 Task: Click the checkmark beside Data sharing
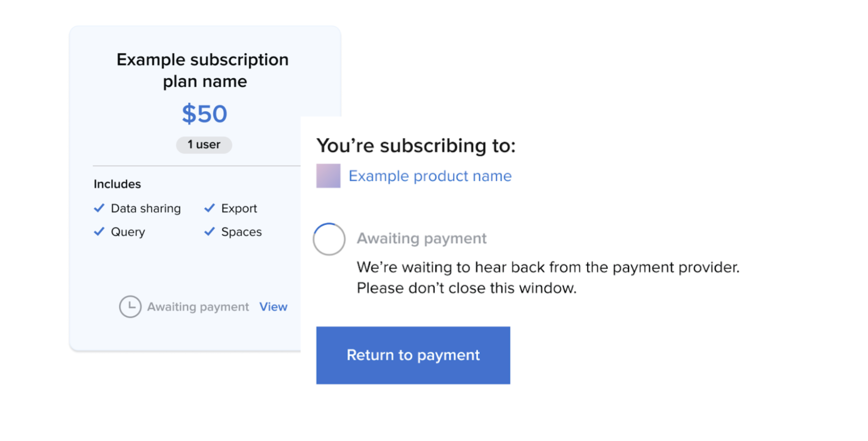99,208
